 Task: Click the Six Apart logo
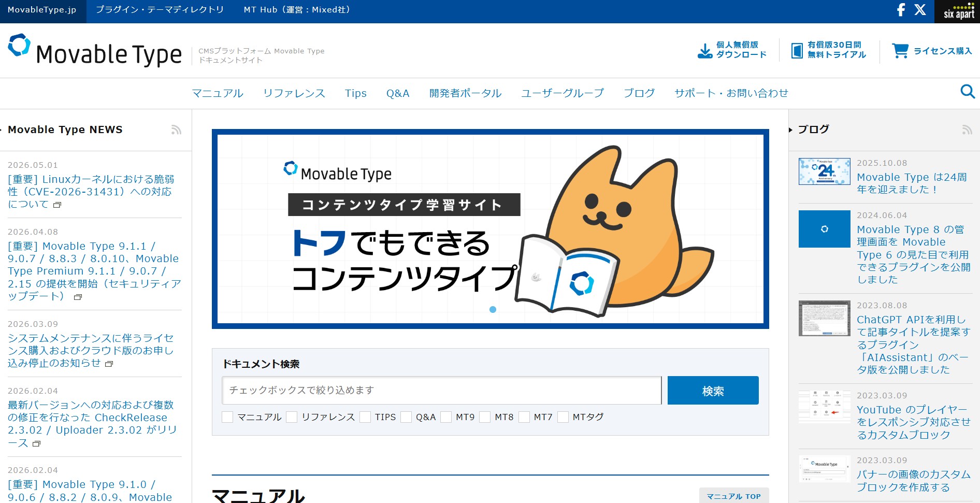[958, 11]
